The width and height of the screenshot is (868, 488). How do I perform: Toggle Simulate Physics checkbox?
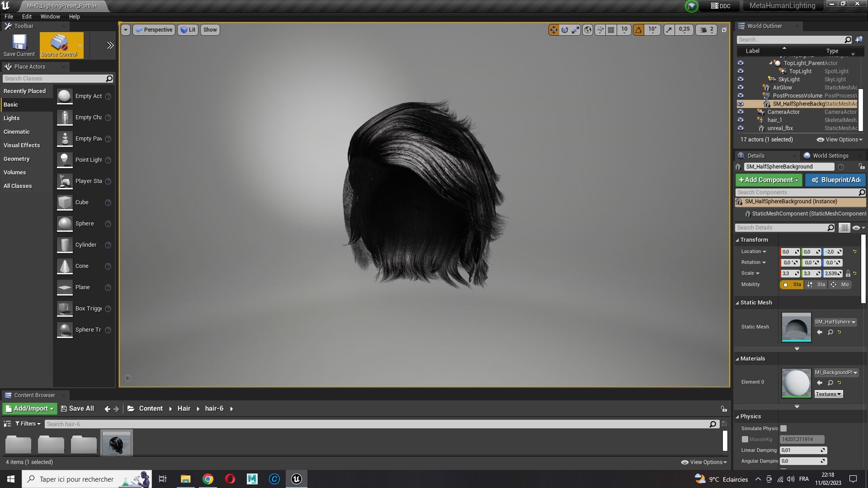pos(784,428)
